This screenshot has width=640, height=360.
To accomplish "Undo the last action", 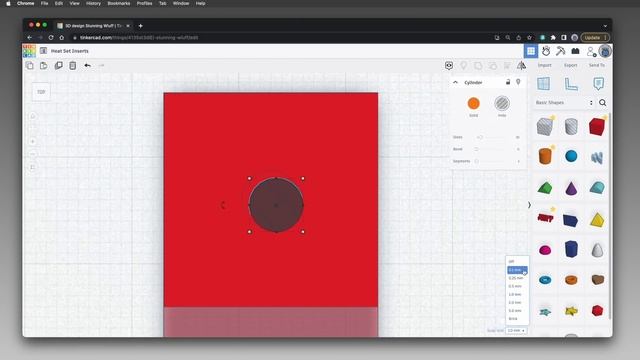I will click(87, 65).
